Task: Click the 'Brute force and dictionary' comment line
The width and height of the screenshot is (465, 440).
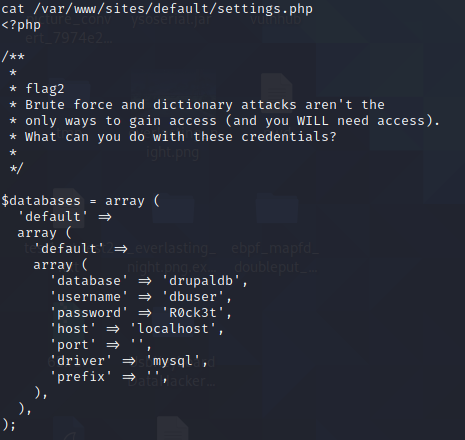Action: click(x=205, y=105)
